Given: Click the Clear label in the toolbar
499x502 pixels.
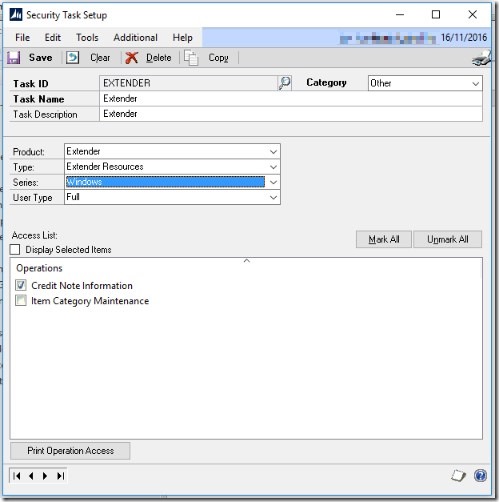Looking at the screenshot, I should (100, 58).
